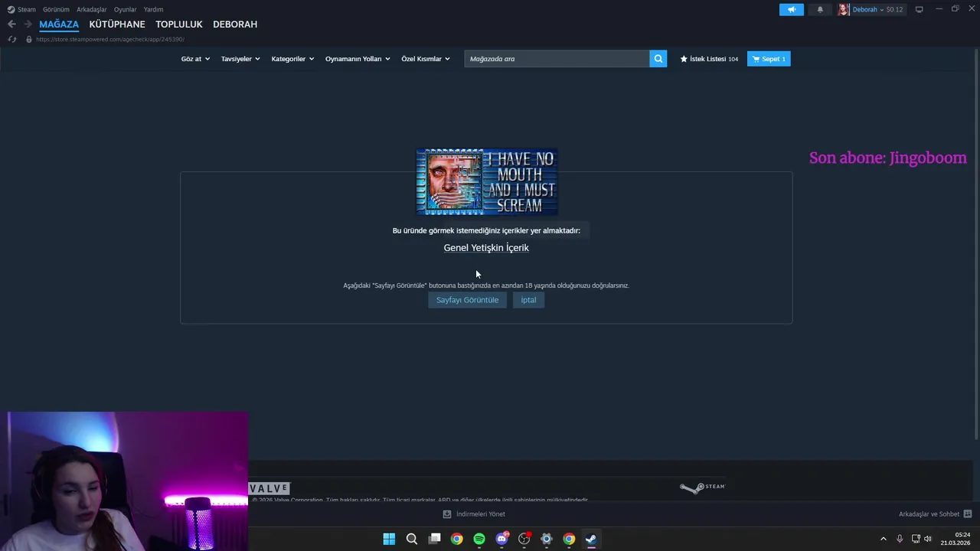Open the Oyunlar menu
980x551 pixels.
point(126,10)
